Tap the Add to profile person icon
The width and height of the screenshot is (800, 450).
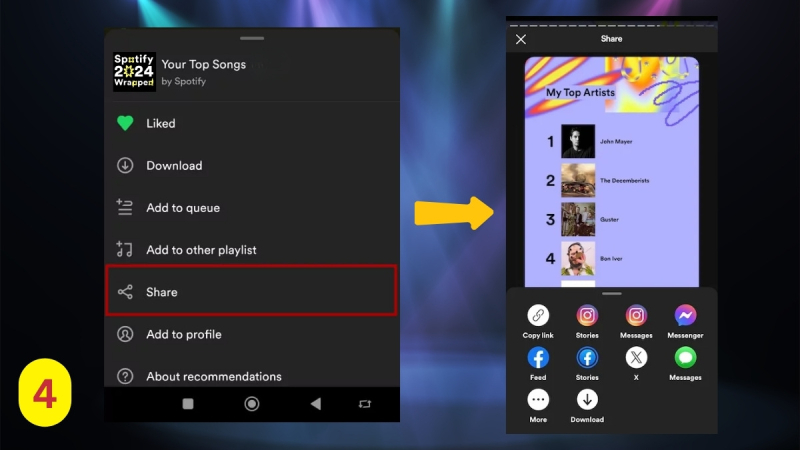click(125, 334)
